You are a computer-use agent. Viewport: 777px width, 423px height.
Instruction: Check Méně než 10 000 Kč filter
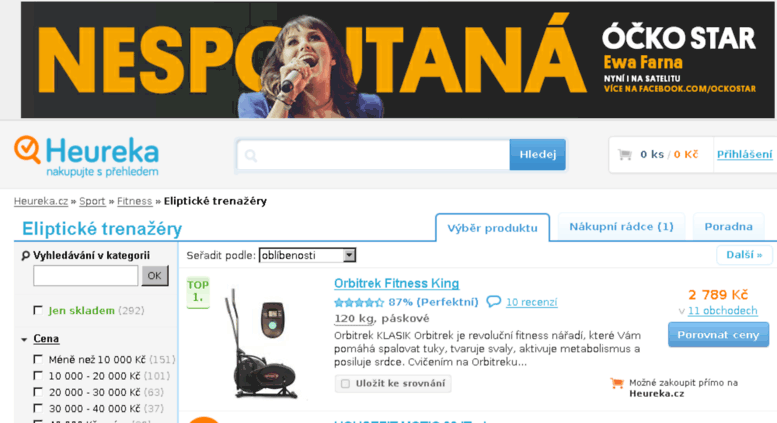[38, 359]
